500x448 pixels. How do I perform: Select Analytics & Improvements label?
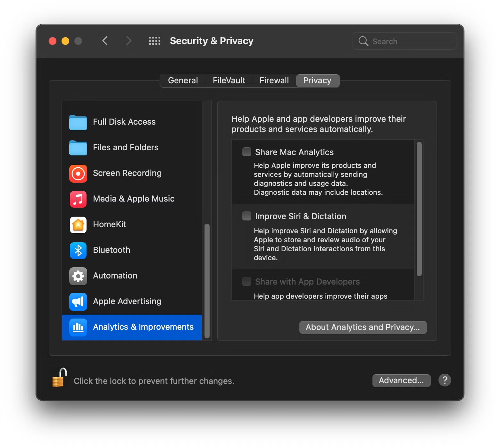(x=143, y=327)
